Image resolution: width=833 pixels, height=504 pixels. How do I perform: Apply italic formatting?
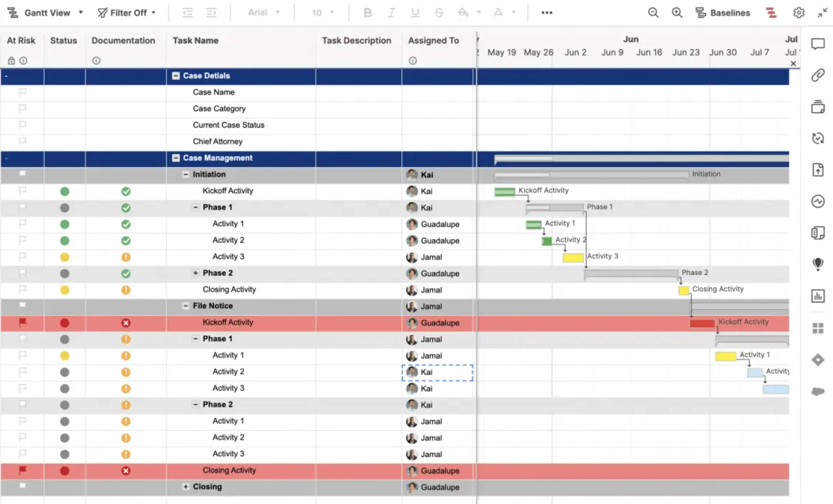[x=391, y=12]
